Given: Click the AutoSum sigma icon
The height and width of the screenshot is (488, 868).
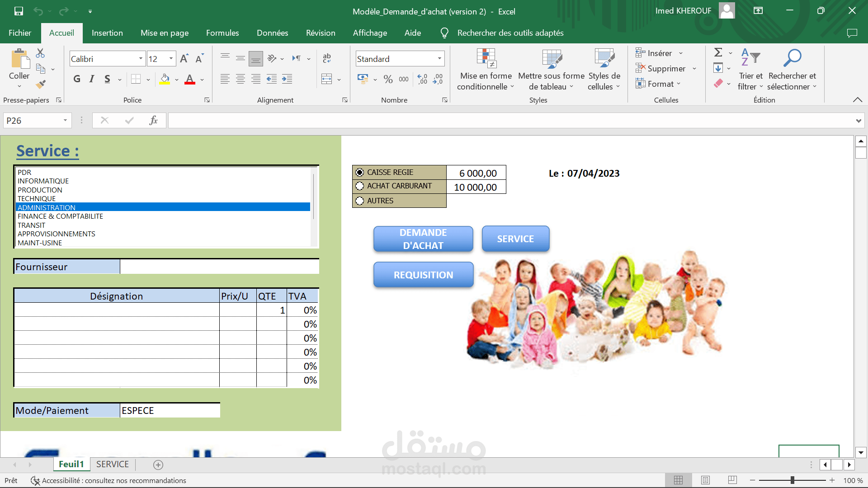Looking at the screenshot, I should [x=718, y=53].
